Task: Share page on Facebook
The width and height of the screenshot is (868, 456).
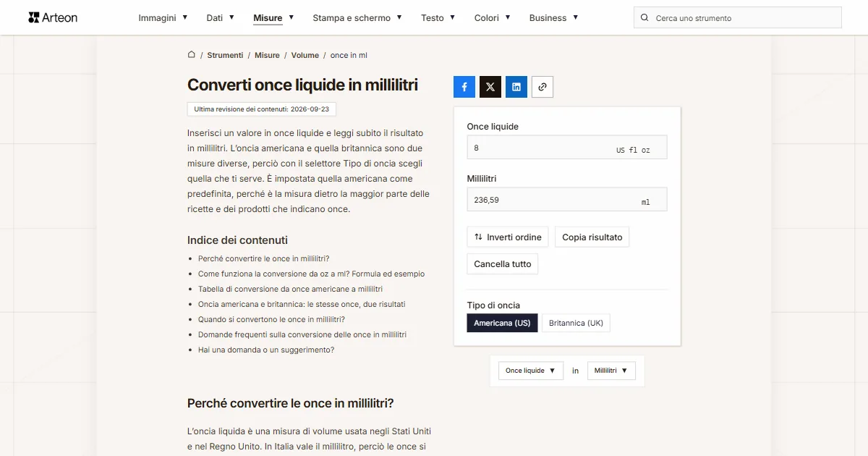Action: click(464, 87)
